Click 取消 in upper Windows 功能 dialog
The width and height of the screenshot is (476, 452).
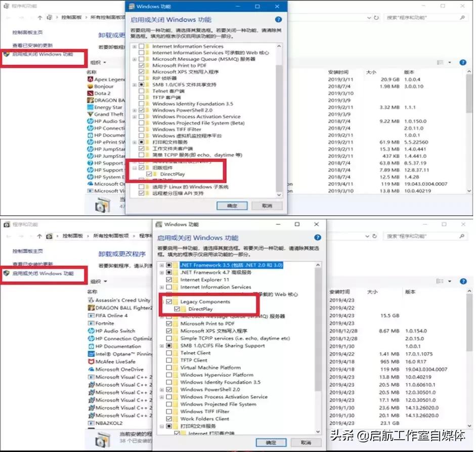coord(267,206)
